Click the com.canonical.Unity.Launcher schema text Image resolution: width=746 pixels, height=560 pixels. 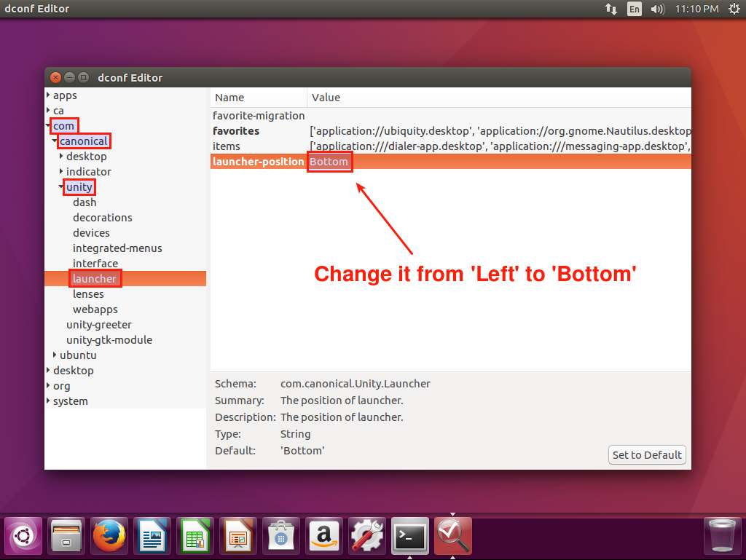pos(356,384)
